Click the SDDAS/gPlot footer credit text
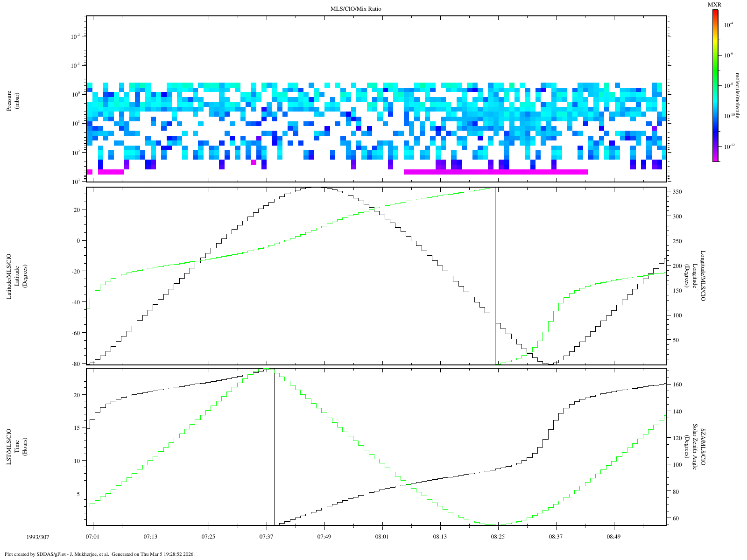 pos(99,554)
